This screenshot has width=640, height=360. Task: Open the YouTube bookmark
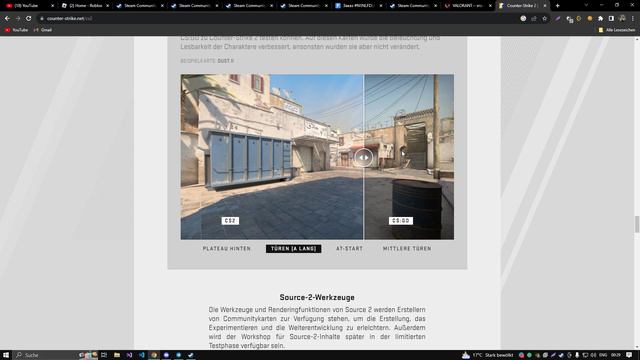(x=16, y=30)
